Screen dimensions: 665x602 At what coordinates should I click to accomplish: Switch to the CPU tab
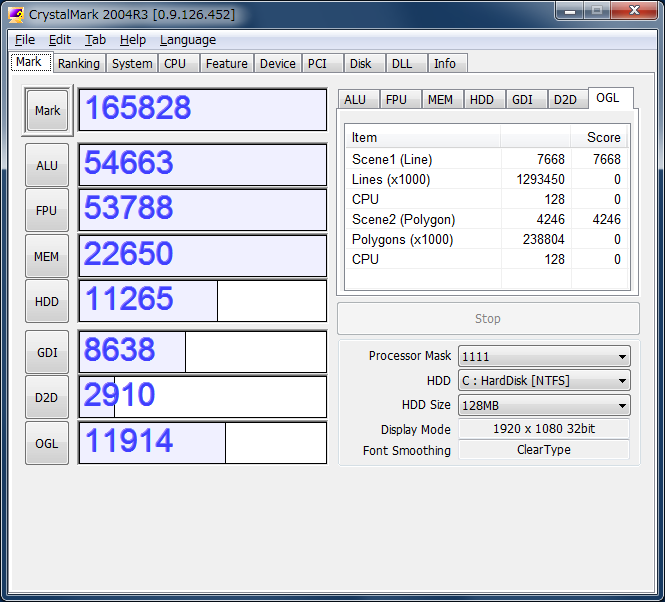(x=175, y=63)
